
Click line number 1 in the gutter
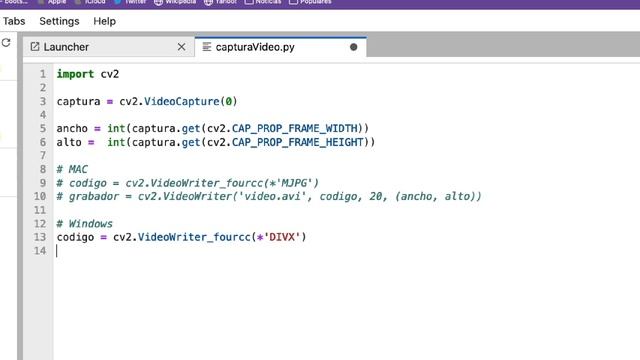43,74
